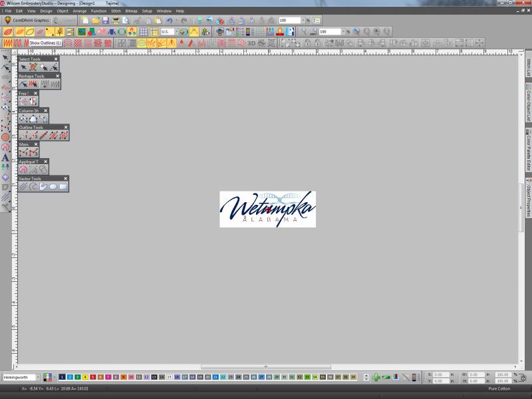Open the scale percentage 100 dropdown

[303, 21]
